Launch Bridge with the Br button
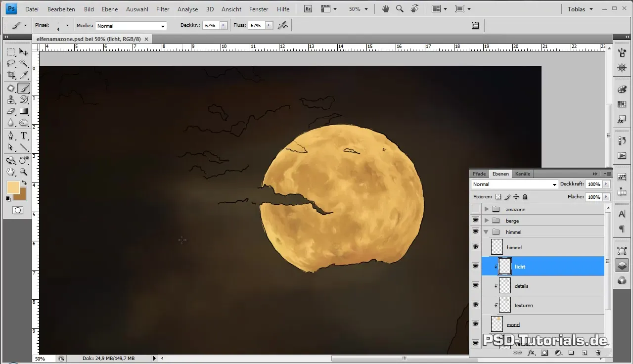Image resolution: width=633 pixels, height=364 pixels. pyautogui.click(x=308, y=9)
